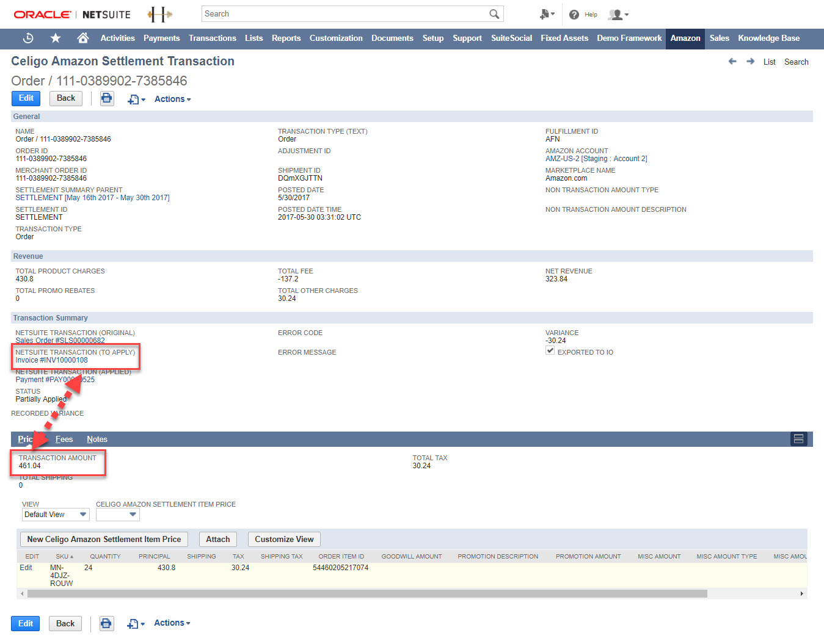The width and height of the screenshot is (824, 644).
Task: Open the Activities menu
Action: click(117, 38)
